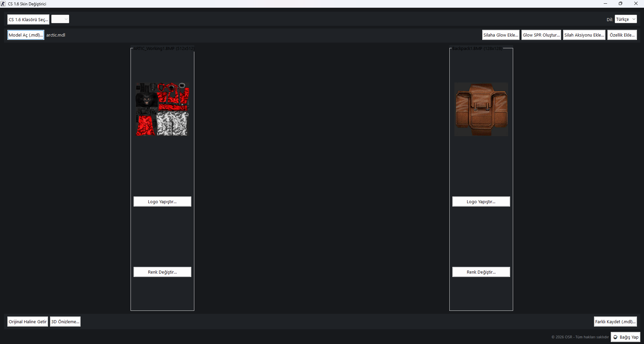Click the Backpack1.BMP (128x128) label
This screenshot has height=344, width=644.
tap(477, 49)
